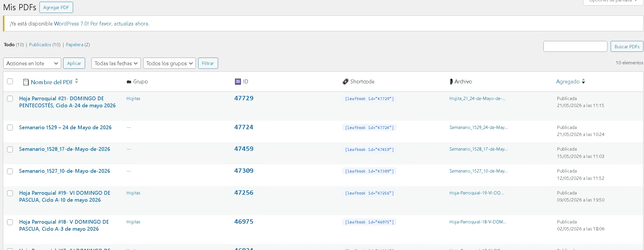Click ID number 47256
Screen dimensions: 644x250
pos(244,193)
